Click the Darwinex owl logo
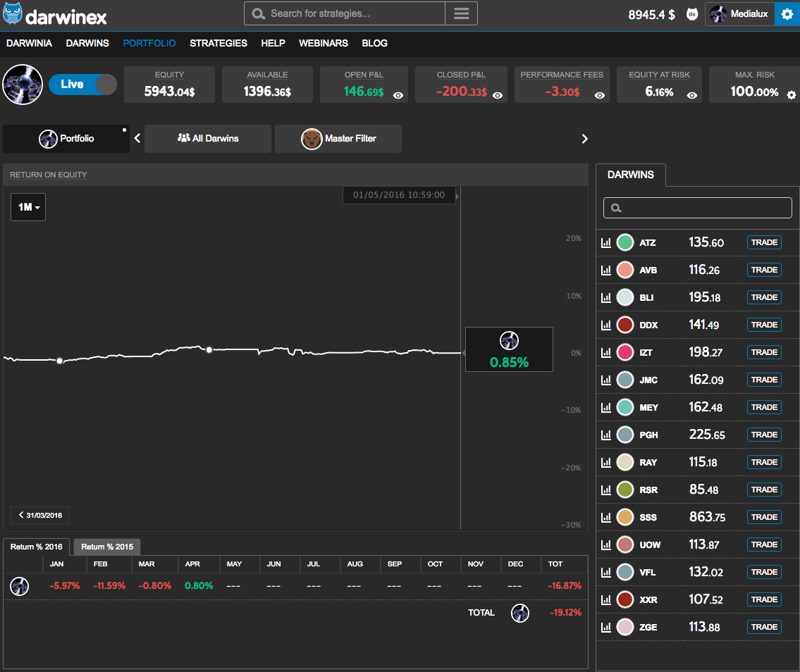The width and height of the screenshot is (800, 672). pyautogui.click(x=13, y=13)
